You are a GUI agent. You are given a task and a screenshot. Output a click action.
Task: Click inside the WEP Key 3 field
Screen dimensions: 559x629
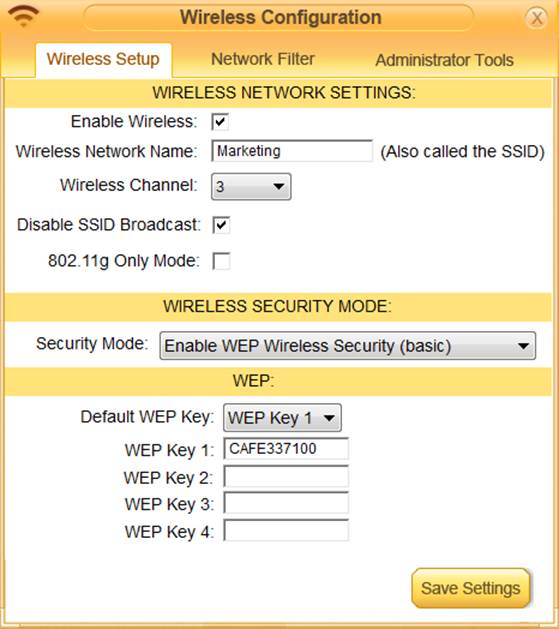[x=286, y=503]
